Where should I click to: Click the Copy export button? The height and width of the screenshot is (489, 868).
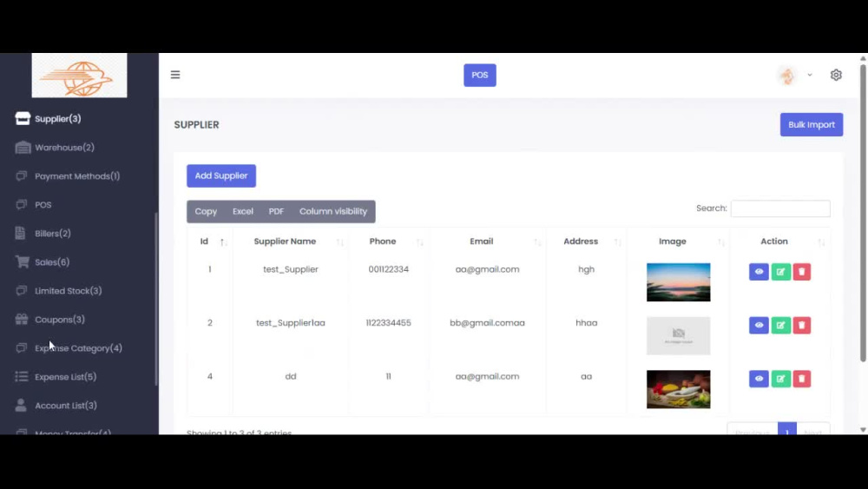click(206, 212)
